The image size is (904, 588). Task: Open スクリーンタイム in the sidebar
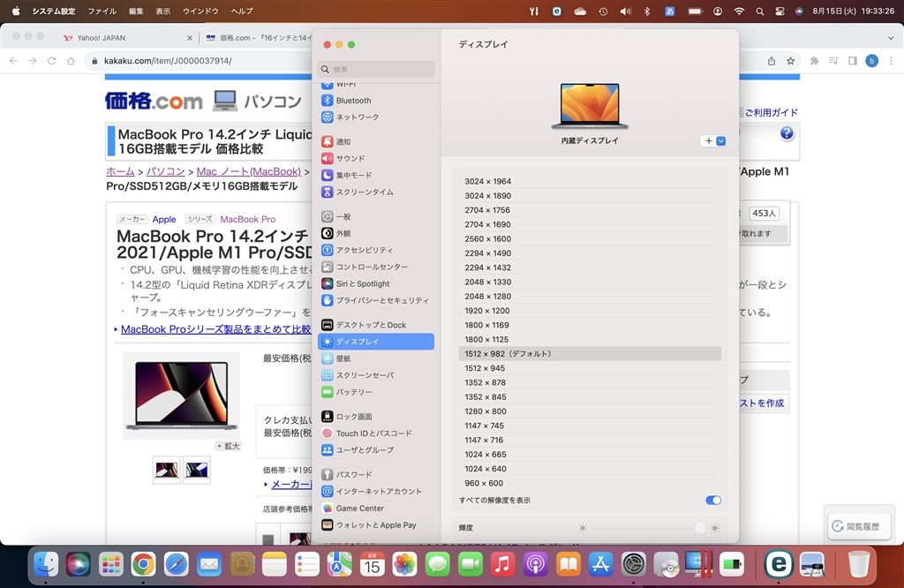coord(376,192)
